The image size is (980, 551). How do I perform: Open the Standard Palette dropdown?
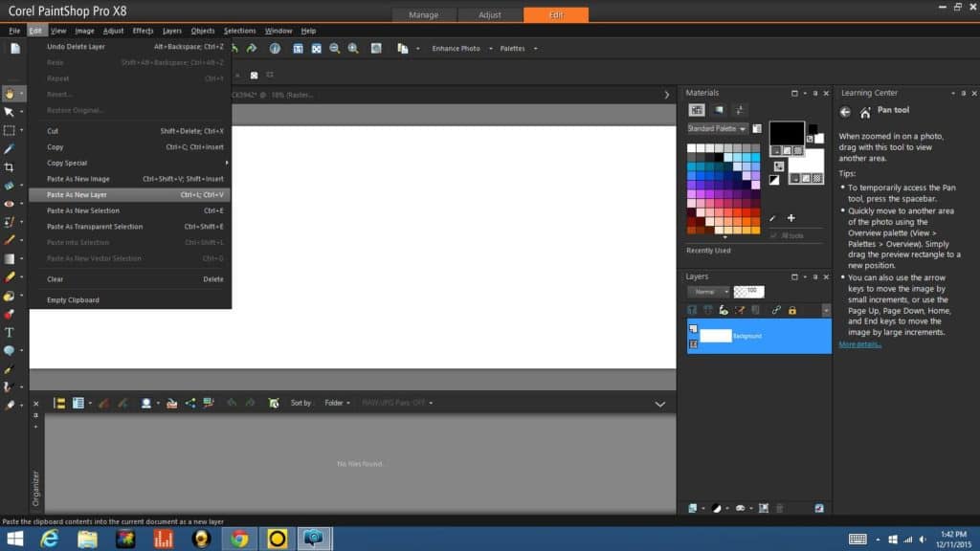click(716, 128)
